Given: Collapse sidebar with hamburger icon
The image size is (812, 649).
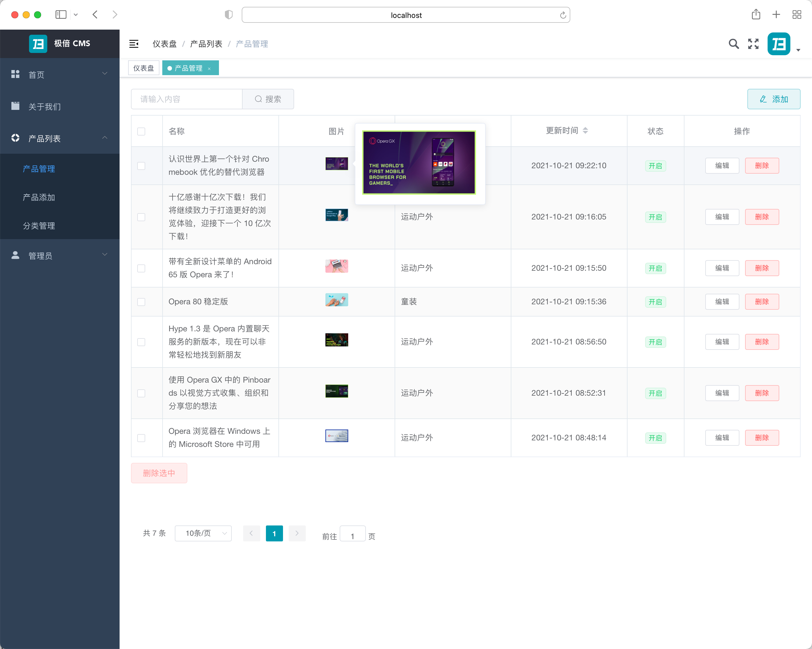Looking at the screenshot, I should point(134,44).
